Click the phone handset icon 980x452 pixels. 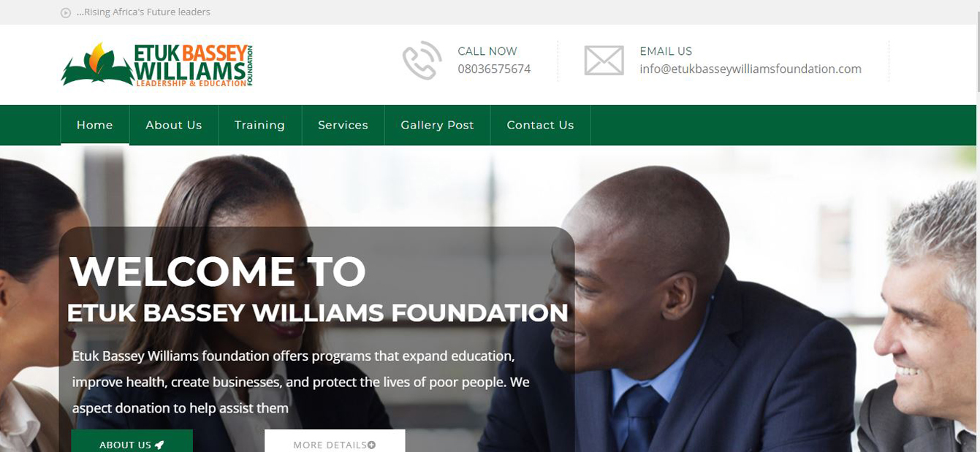422,60
